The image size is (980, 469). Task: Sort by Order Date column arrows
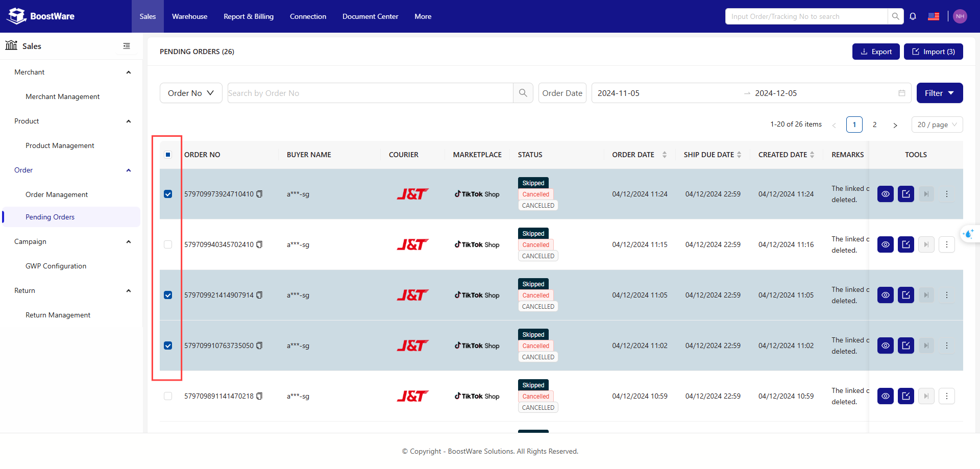[665, 155]
